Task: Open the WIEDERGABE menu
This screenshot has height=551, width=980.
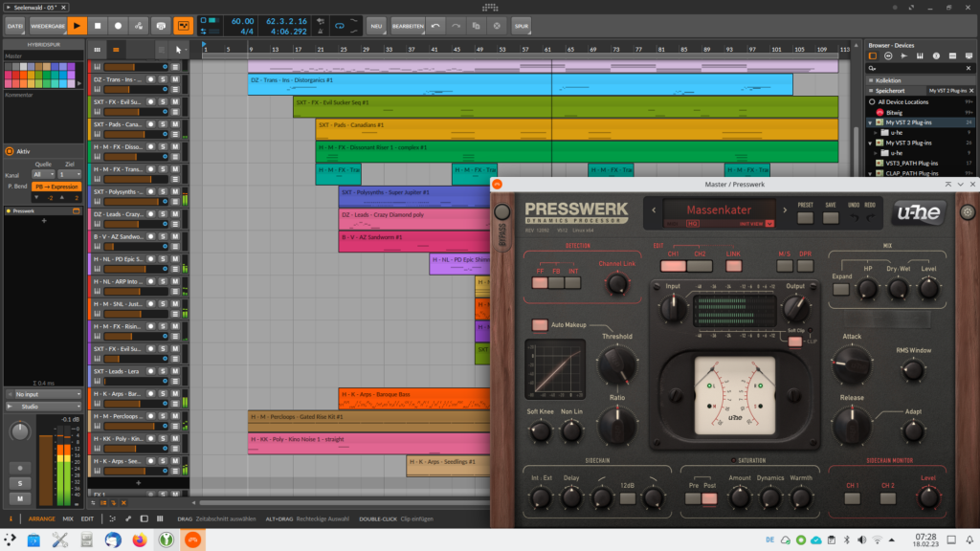Action: point(48,26)
